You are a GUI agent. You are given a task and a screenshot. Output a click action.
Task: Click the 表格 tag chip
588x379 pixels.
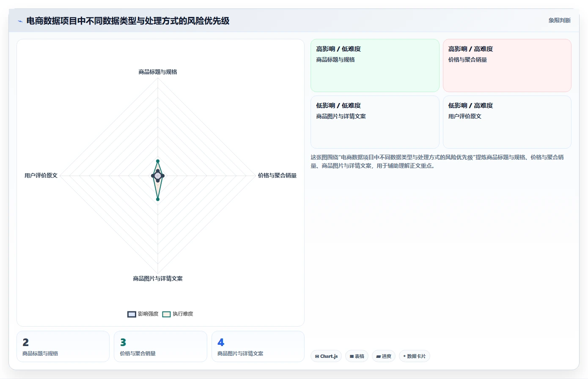(x=357, y=356)
